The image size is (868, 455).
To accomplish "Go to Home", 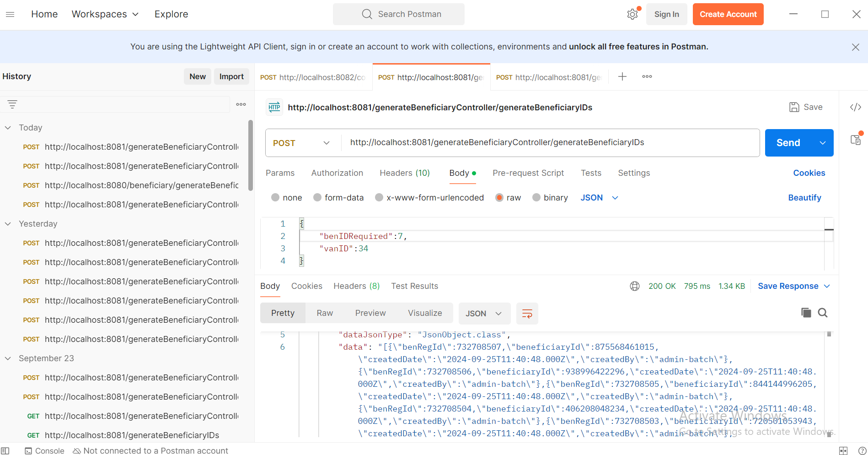I will click(44, 14).
